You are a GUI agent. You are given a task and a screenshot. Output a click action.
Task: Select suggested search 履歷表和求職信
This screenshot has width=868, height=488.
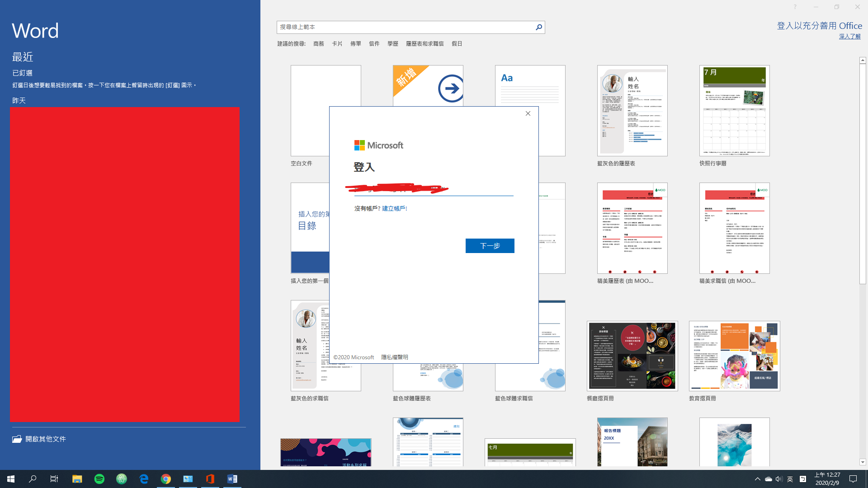425,44
